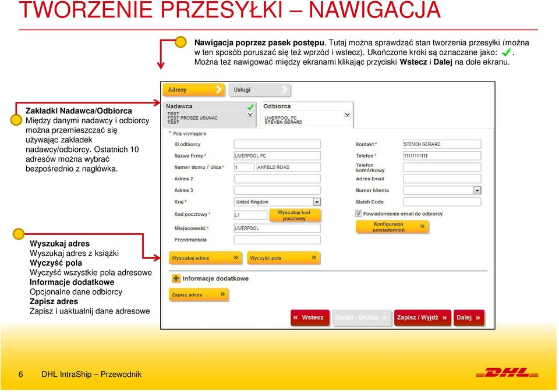Switch to the Nadawca tab

point(210,115)
